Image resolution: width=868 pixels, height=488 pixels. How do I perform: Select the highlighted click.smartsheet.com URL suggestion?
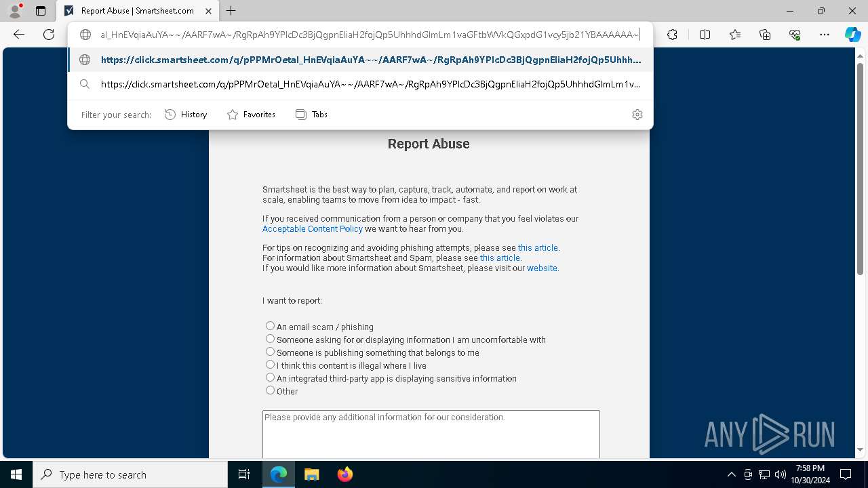tap(360, 60)
